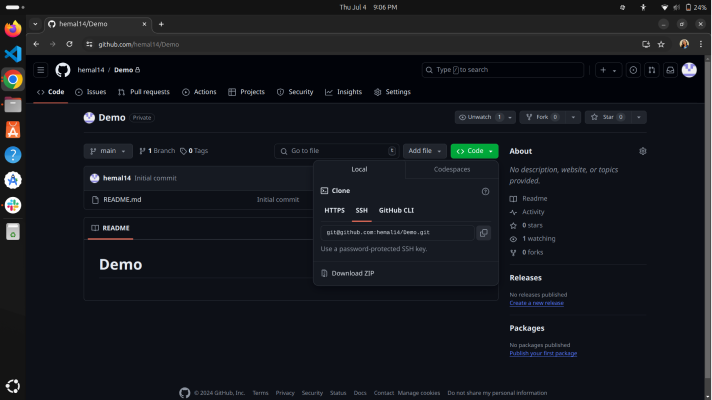Show applications via Ubuntu logo
The image size is (712, 400).
[13, 386]
